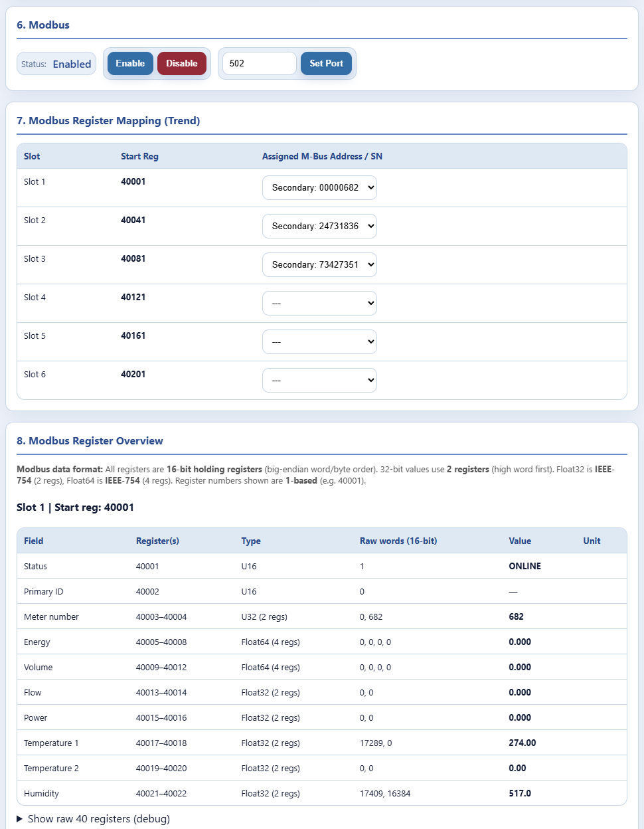Click the Disable Modbus button
Viewport: 644px width, 829px height.
click(x=182, y=64)
